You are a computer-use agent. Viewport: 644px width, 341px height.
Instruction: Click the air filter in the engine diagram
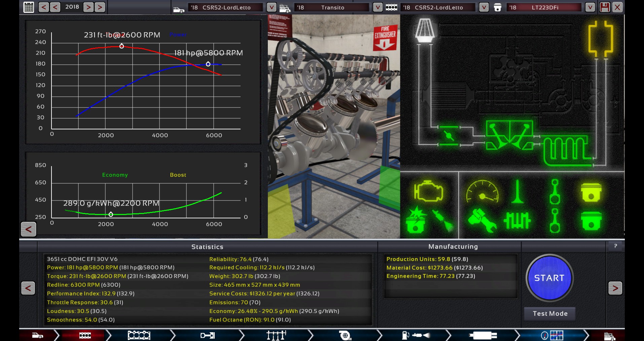click(x=425, y=30)
